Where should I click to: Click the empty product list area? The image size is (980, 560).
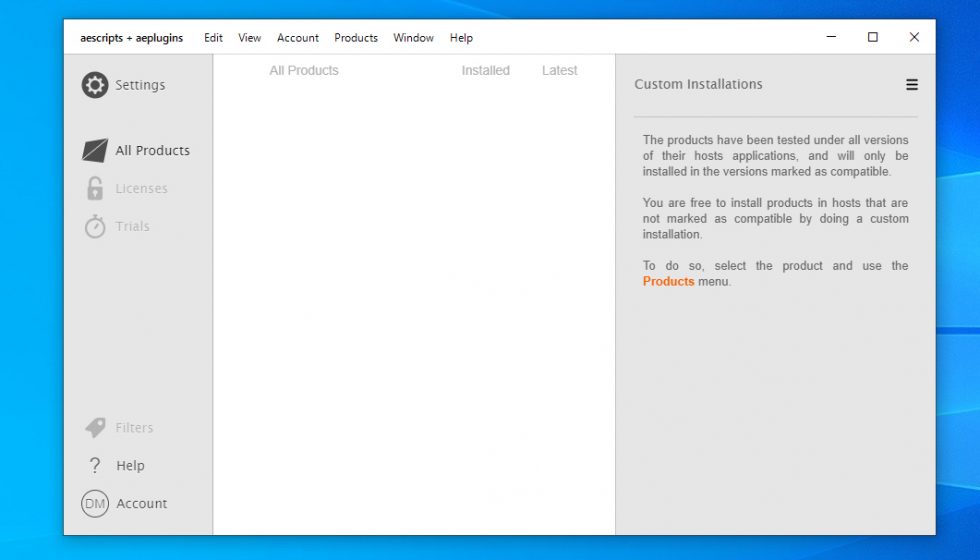pos(414,300)
